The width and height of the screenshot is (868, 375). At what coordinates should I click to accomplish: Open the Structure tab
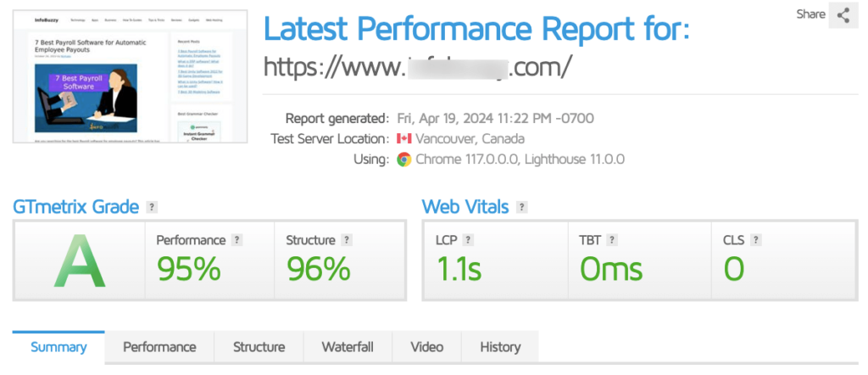[x=259, y=347]
